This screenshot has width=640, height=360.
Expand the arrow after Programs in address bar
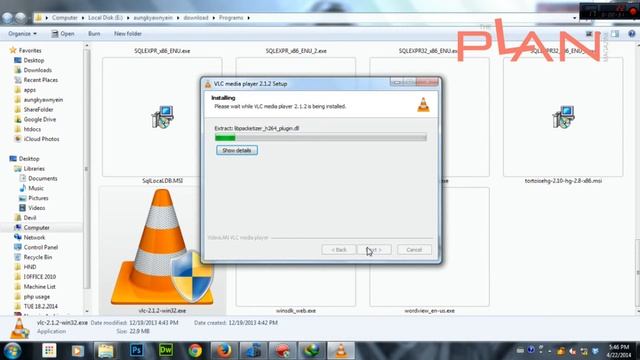(248, 18)
